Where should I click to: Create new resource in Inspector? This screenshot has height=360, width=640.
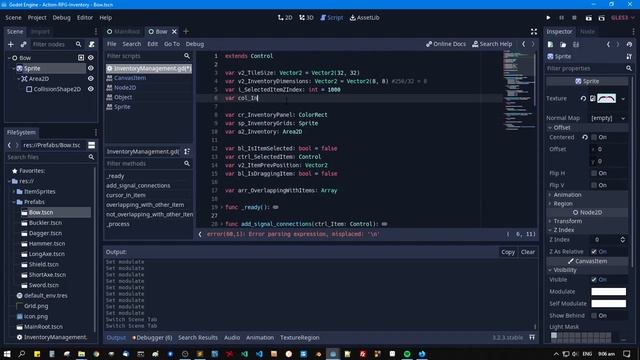(x=550, y=44)
